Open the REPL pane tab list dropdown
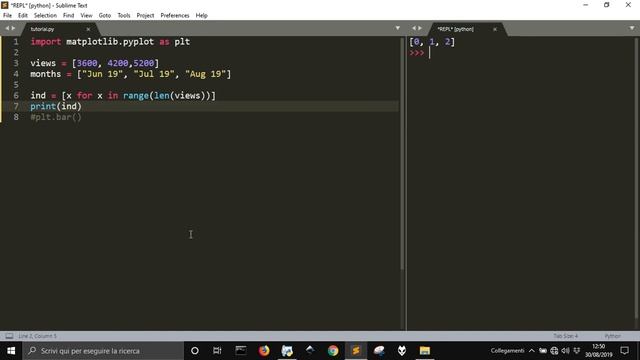The height and width of the screenshot is (360, 640). [x=632, y=28]
